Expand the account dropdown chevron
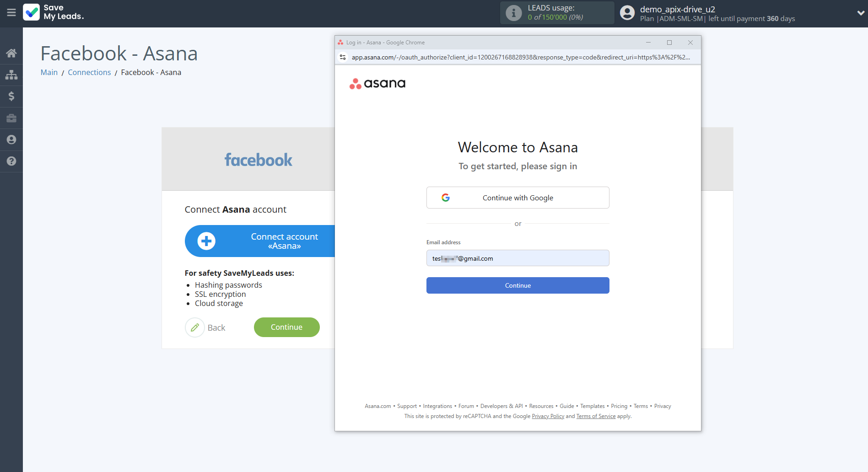 860,13
